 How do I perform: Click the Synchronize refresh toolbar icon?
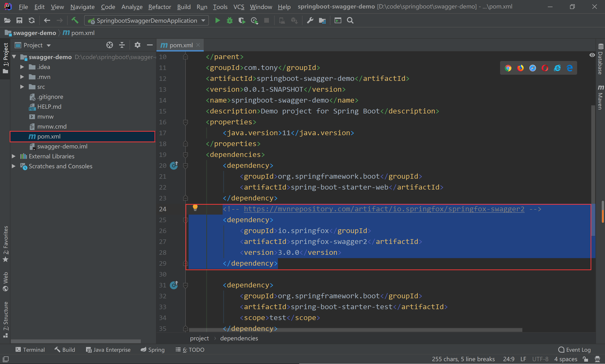click(32, 20)
